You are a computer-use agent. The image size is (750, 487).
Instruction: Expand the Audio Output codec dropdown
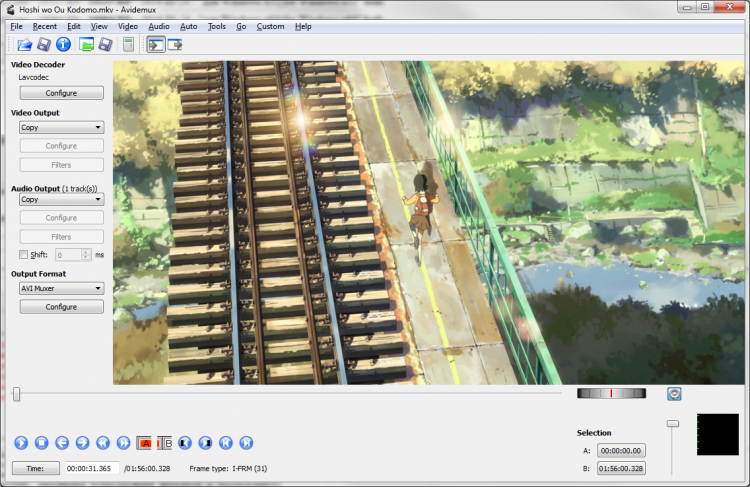point(62,199)
